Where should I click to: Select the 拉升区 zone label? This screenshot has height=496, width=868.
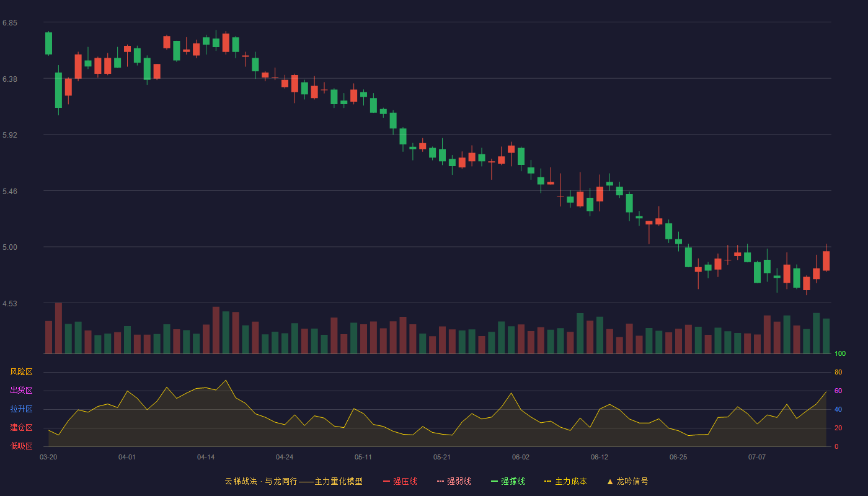pos(22,409)
